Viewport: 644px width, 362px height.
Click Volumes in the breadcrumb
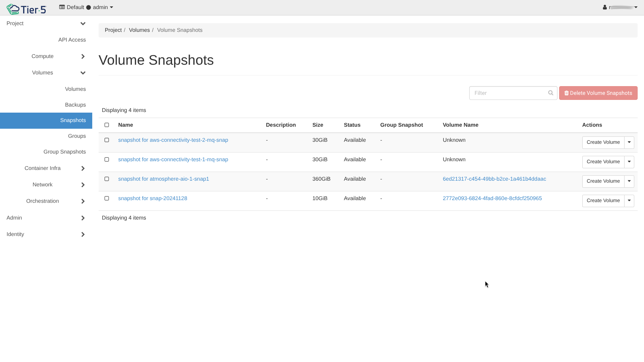(139, 30)
